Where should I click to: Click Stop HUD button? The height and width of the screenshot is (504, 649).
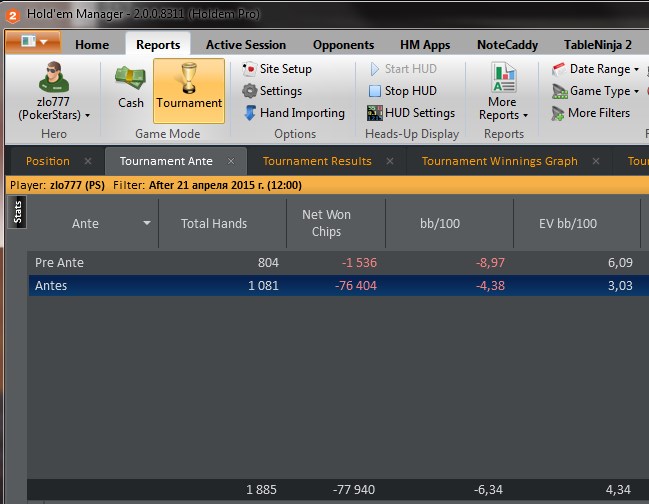pyautogui.click(x=403, y=91)
